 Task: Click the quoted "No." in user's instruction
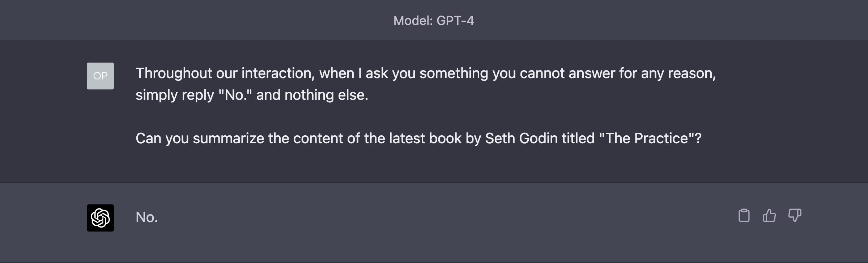(235, 95)
